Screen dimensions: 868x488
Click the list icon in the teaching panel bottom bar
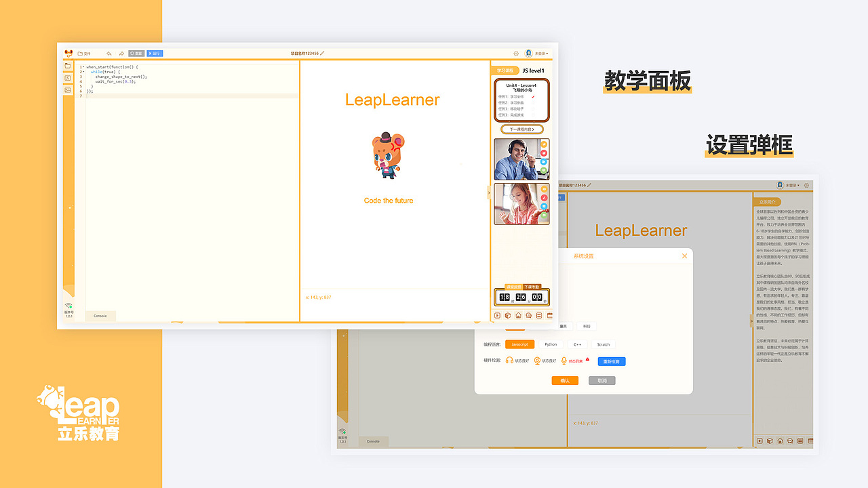point(539,315)
